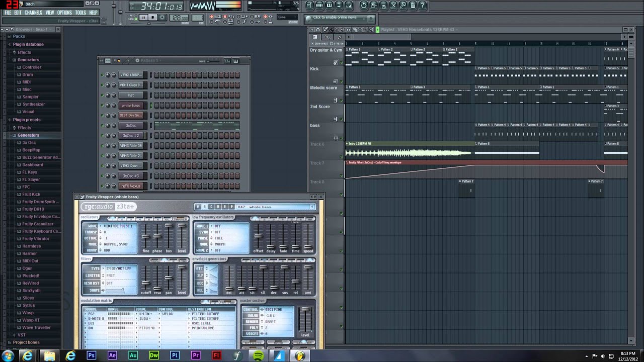Collapse the Plugin database browser folder
This screenshot has height=362, width=644.
pyautogui.click(x=28, y=44)
